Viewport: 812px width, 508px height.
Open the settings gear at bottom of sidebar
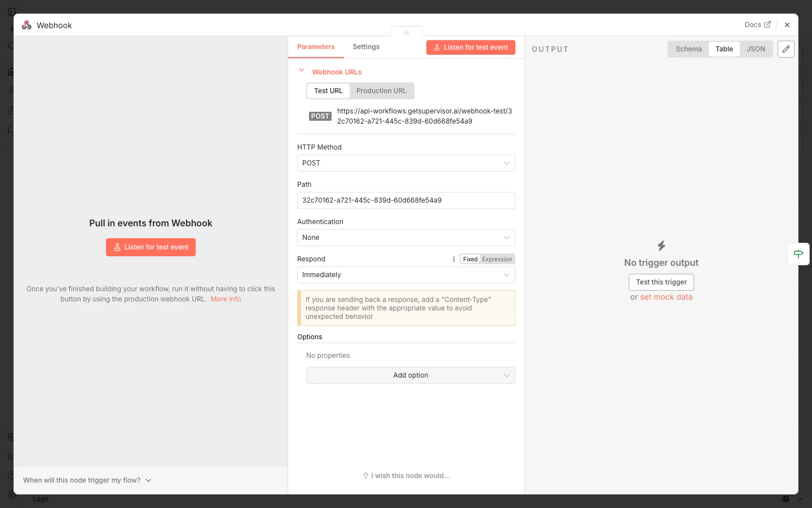(x=11, y=494)
